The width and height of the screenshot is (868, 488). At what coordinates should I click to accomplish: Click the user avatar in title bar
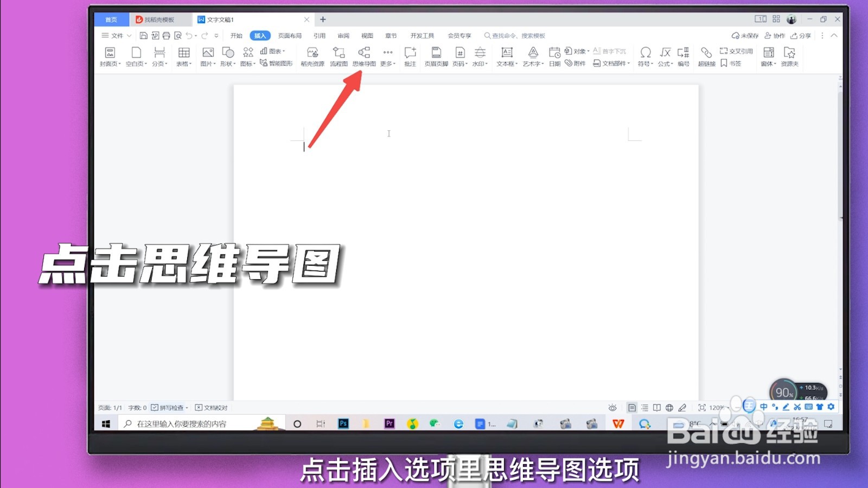(792, 20)
